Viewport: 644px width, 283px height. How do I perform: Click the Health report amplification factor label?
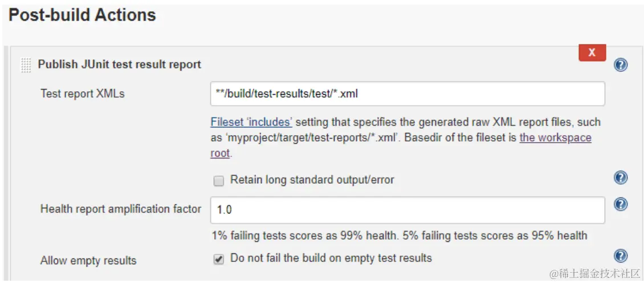click(x=120, y=209)
